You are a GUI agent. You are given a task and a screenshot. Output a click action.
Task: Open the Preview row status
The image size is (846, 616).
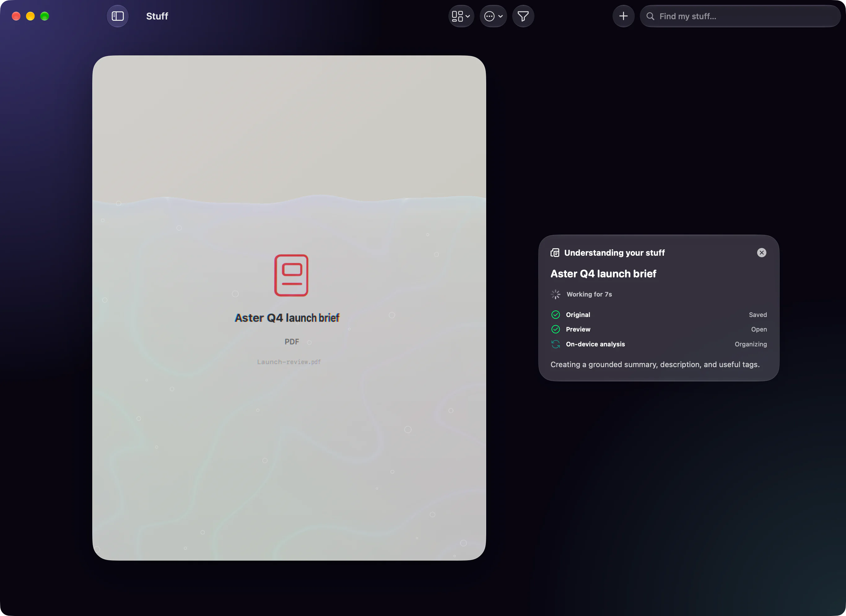pos(759,329)
